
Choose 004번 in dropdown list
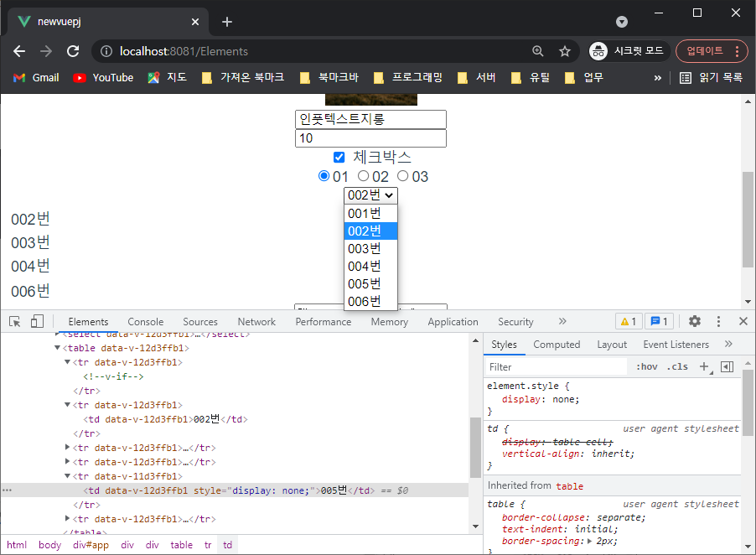tap(370, 266)
